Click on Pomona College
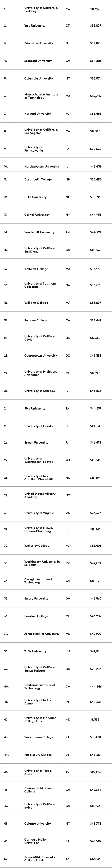 point(36,320)
